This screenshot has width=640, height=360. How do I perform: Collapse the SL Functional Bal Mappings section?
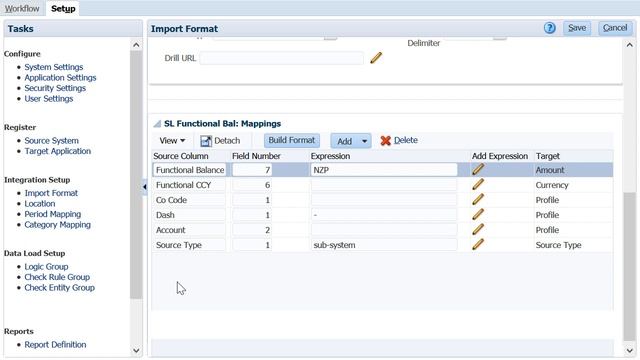tap(157, 124)
